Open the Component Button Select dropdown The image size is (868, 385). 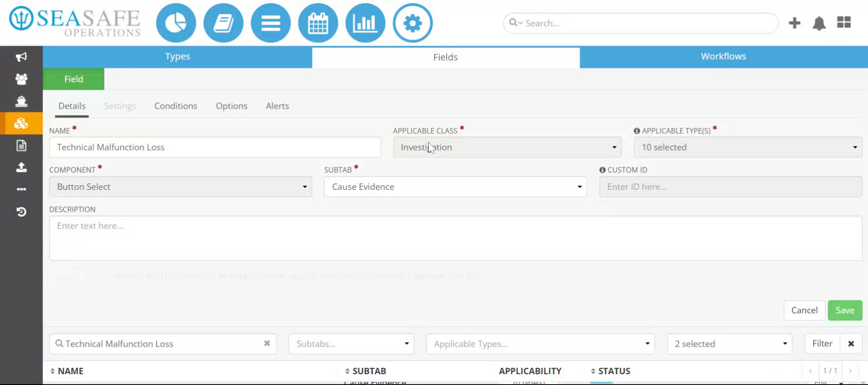180,187
